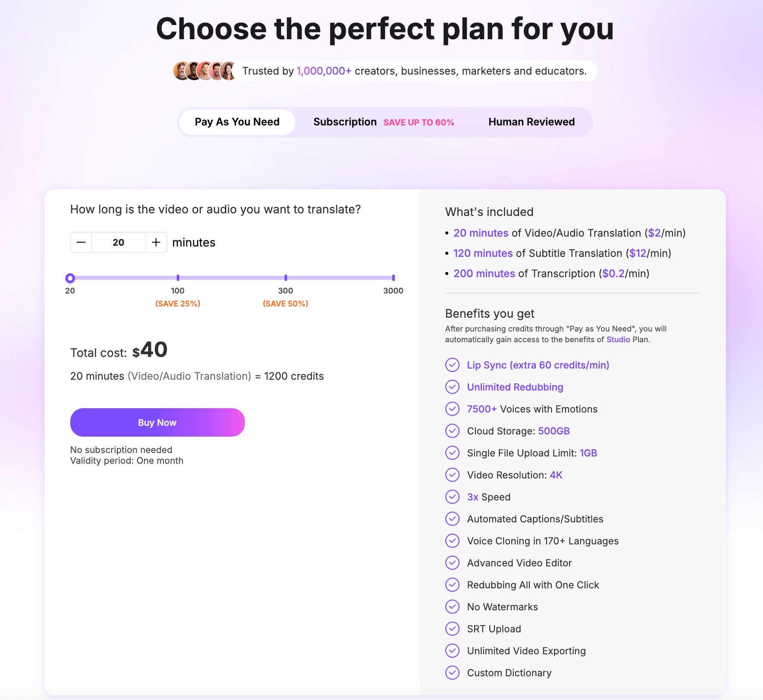Click the Buy Now button
This screenshot has width=763, height=700.
click(x=157, y=422)
